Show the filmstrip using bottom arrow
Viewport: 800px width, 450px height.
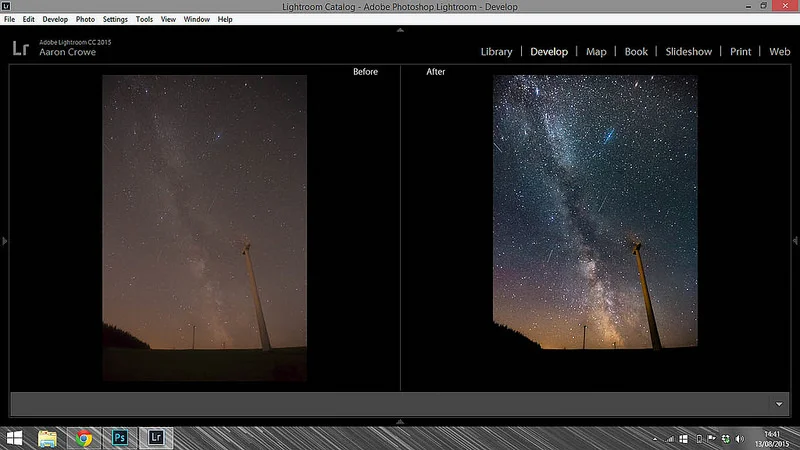coord(400,422)
